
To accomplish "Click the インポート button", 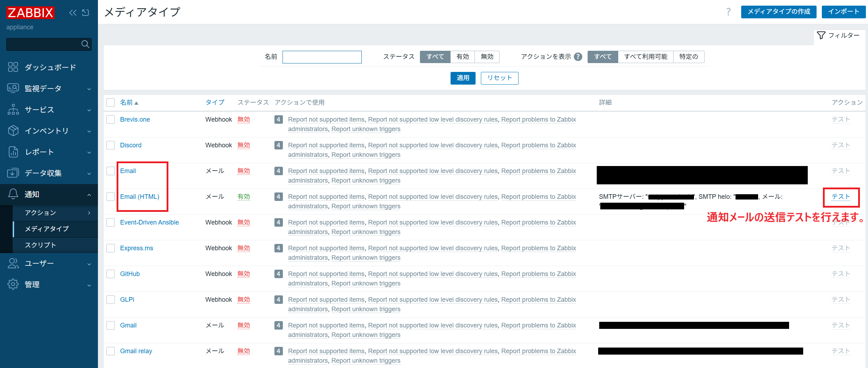I will (x=843, y=12).
